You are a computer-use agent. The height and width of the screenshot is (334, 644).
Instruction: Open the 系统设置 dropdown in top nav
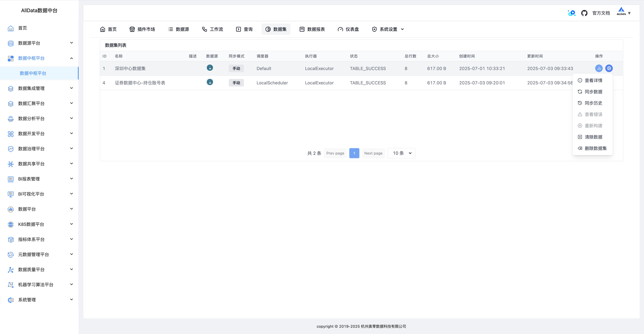[x=388, y=29]
